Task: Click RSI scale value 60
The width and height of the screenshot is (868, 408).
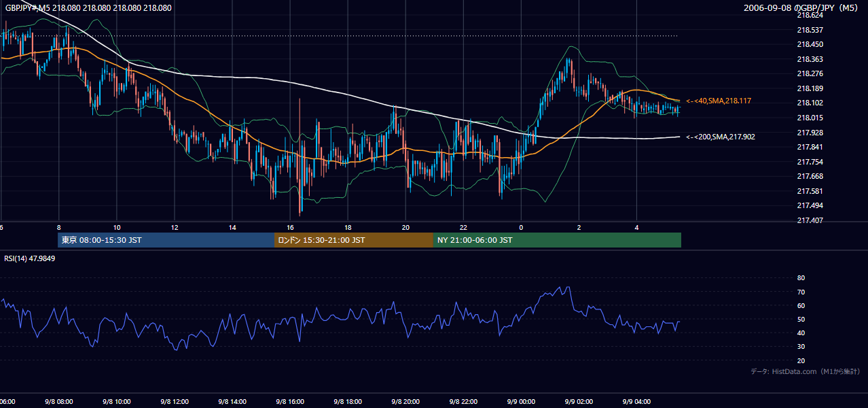Action: 801,305
